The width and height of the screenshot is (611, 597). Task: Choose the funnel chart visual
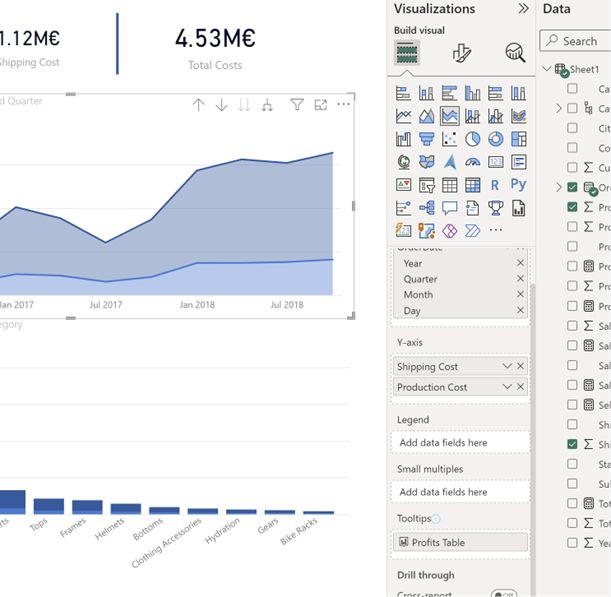[x=426, y=139]
